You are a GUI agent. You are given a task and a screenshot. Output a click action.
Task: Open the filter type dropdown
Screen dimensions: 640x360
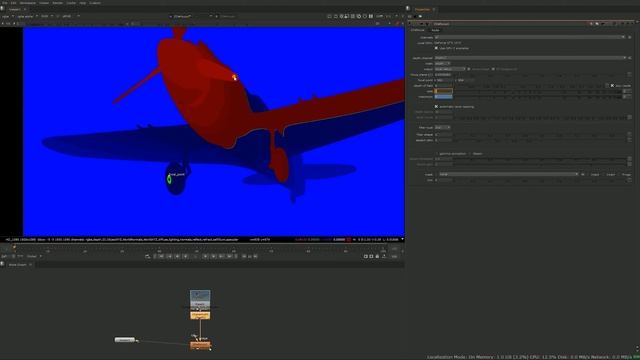click(x=442, y=127)
